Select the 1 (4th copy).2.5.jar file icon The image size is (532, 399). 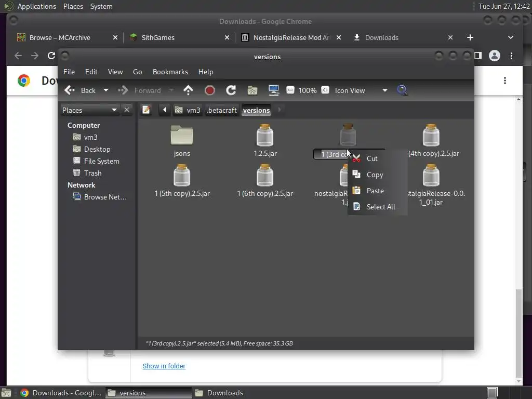pyautogui.click(x=431, y=135)
